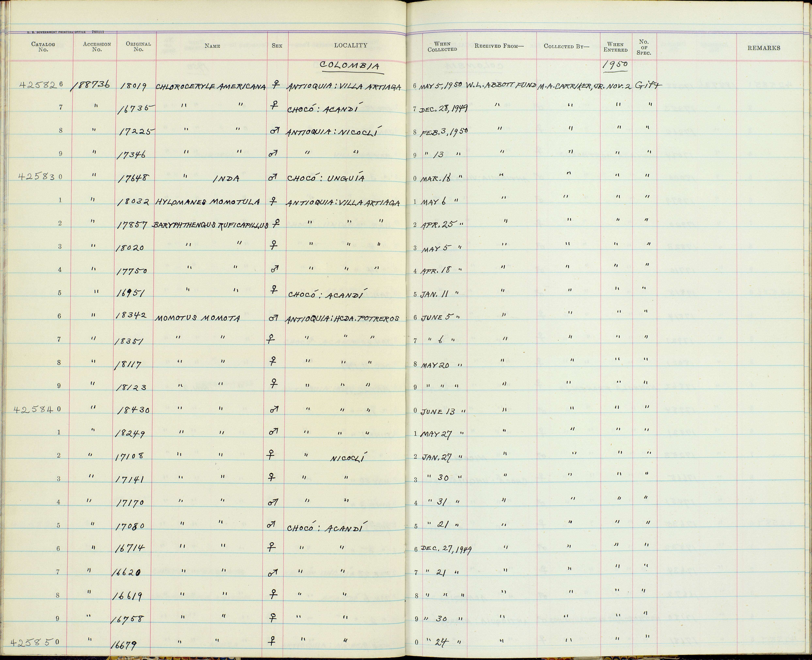Click the 'Collected By—' column header

(566, 46)
